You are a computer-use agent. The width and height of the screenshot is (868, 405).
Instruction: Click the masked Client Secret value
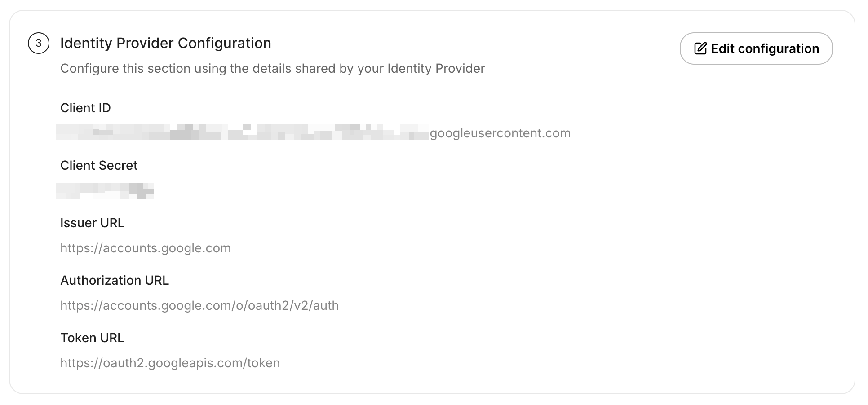(104, 190)
